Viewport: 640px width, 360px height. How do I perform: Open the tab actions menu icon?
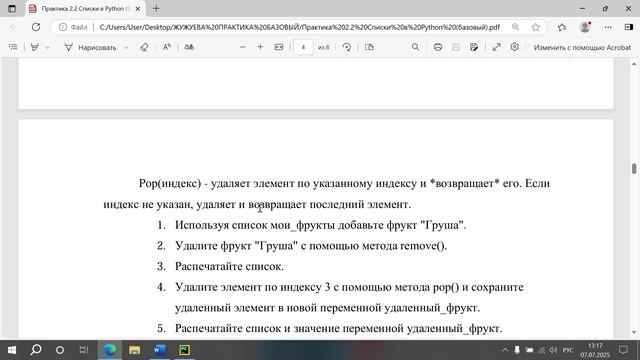coord(12,9)
